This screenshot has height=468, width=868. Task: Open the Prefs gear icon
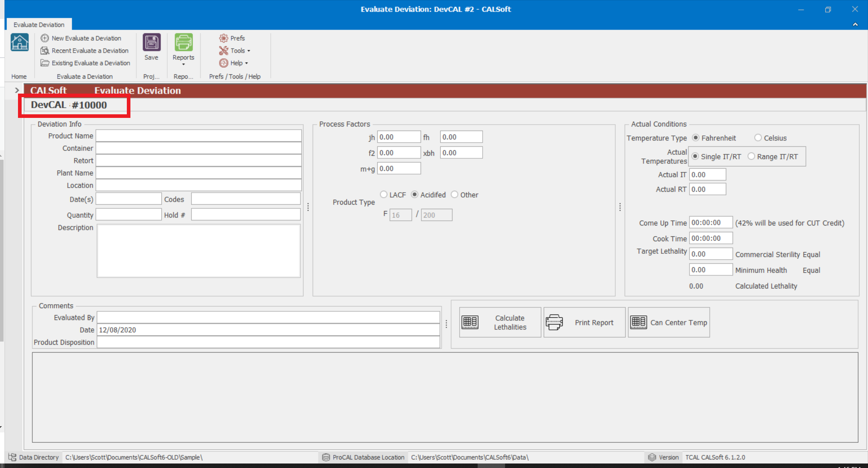tap(224, 38)
